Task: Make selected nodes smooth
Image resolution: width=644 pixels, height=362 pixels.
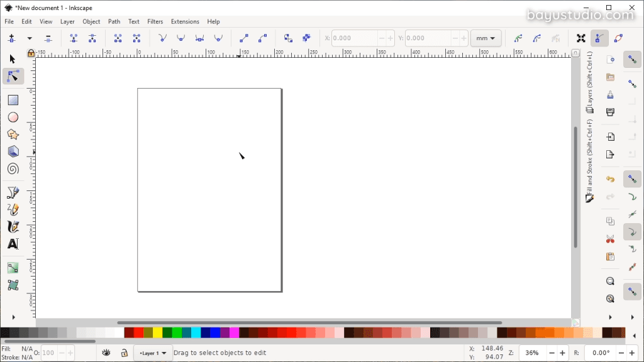Action: click(x=180, y=38)
